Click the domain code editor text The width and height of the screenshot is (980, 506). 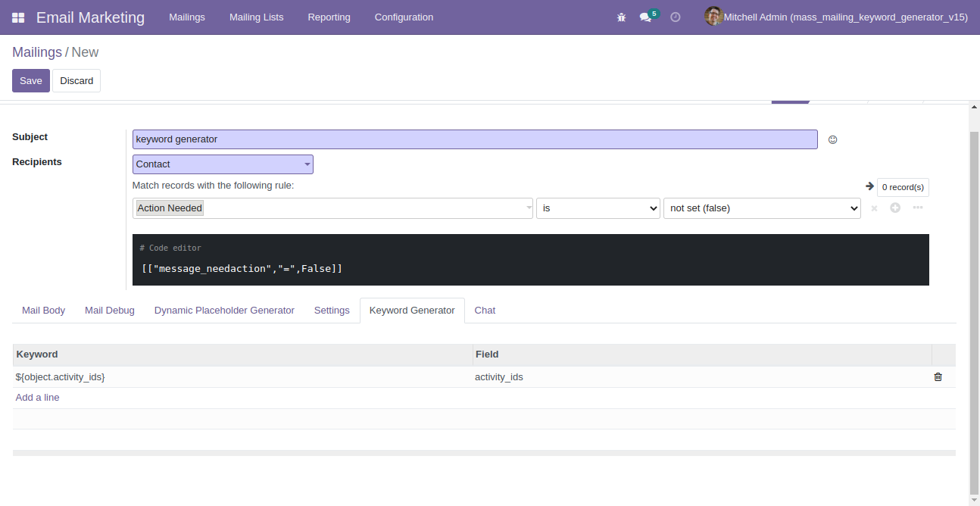tap(242, 269)
